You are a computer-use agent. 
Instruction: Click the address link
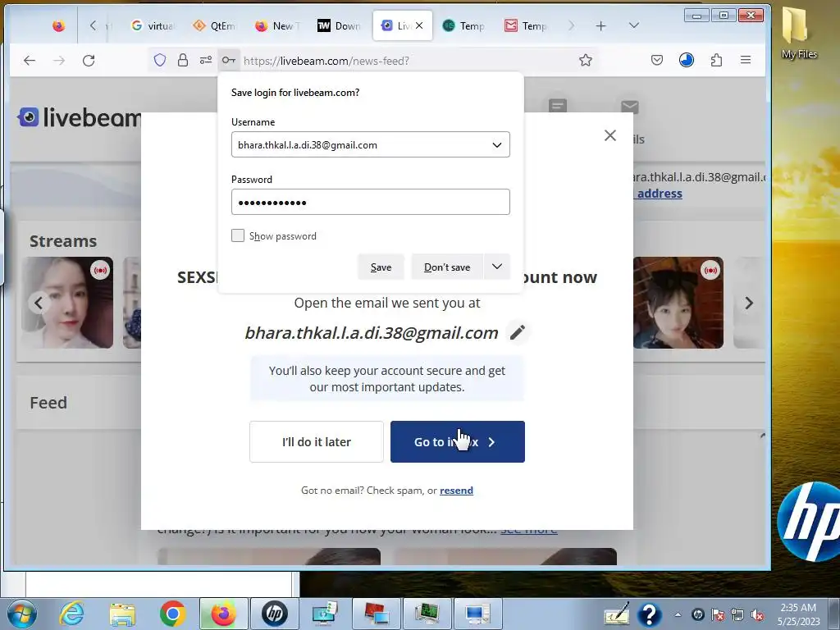[659, 194]
